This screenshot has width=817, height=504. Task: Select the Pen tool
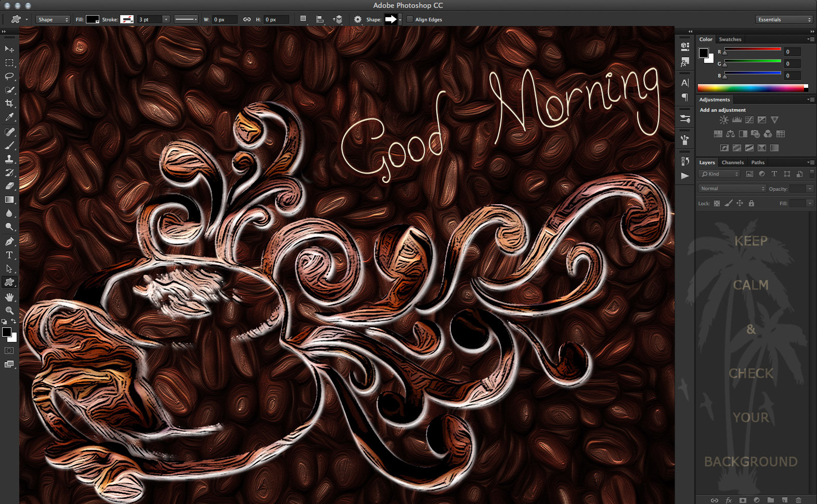[9, 242]
